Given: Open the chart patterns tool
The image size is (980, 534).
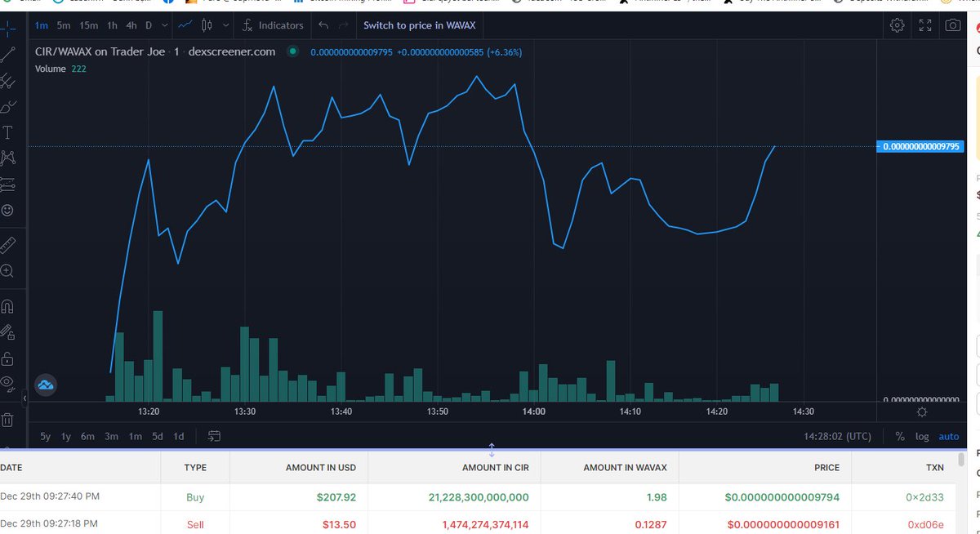Looking at the screenshot, I should click(7, 158).
